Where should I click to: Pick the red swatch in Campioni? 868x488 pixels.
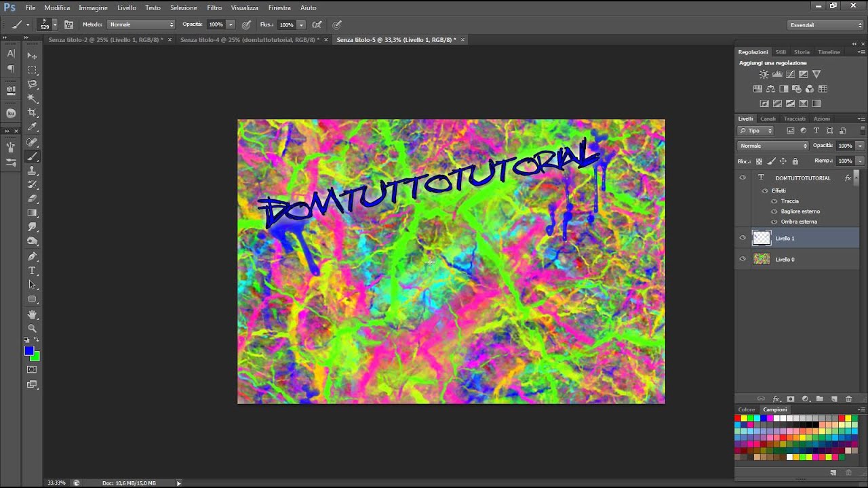pyautogui.click(x=738, y=418)
